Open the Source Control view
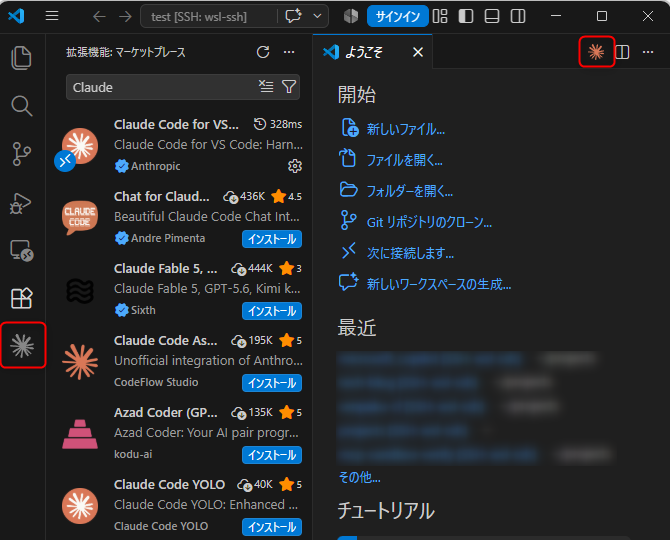This screenshot has width=670, height=540. [21, 154]
